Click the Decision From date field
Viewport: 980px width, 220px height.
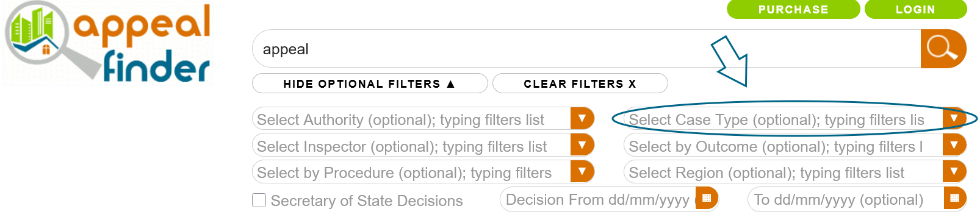(598, 199)
